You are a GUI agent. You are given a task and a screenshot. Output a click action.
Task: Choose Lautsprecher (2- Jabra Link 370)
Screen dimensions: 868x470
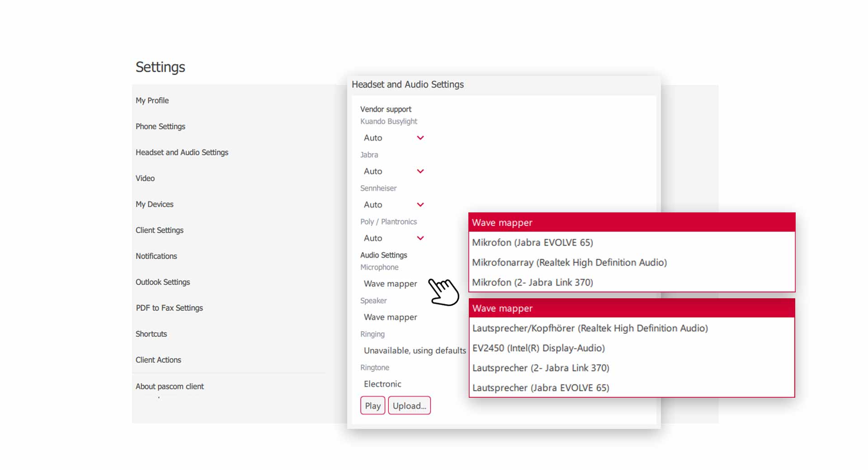coord(632,368)
